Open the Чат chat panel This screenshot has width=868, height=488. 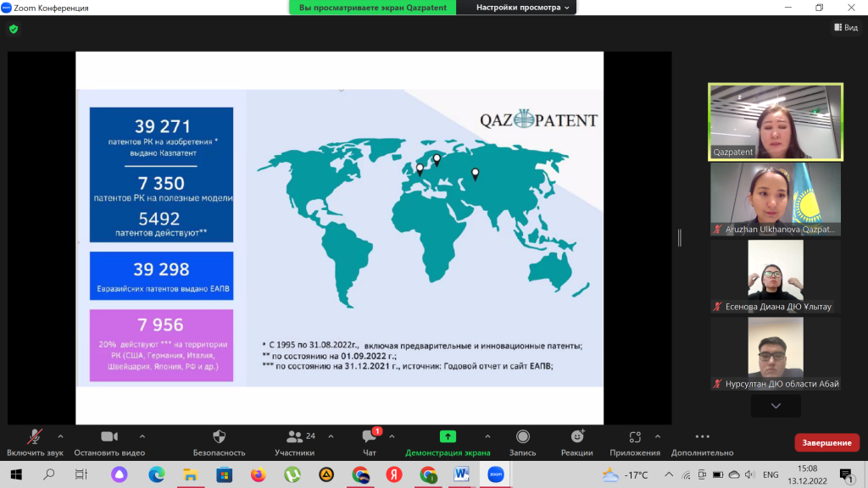coord(370,437)
